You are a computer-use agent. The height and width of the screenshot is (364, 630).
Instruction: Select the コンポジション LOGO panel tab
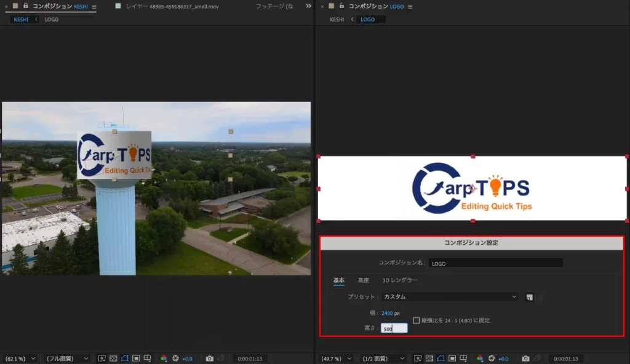coord(376,6)
